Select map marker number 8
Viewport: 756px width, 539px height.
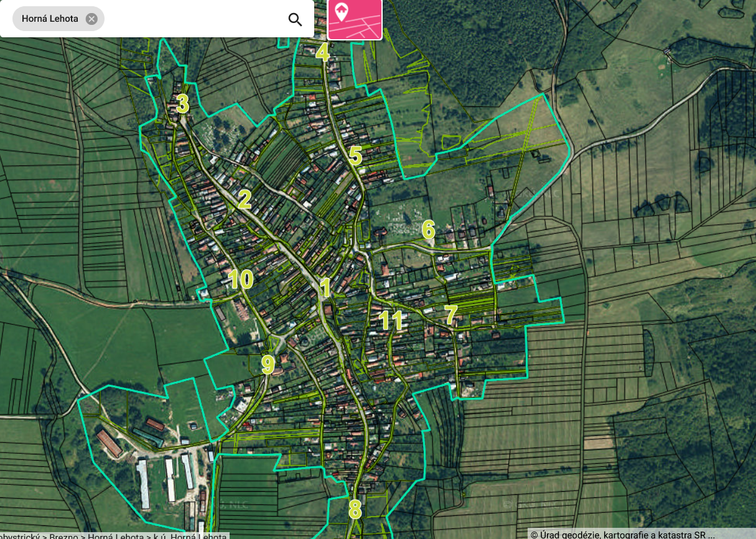355,509
